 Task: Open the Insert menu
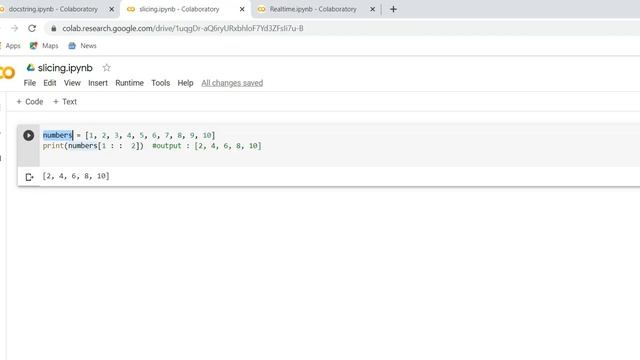pyautogui.click(x=98, y=83)
